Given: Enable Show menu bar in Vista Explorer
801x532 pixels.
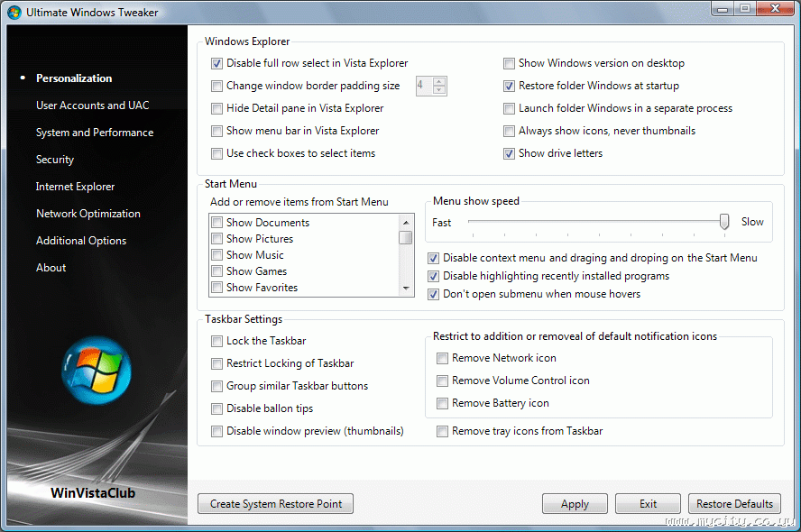Looking at the screenshot, I should click(x=216, y=131).
